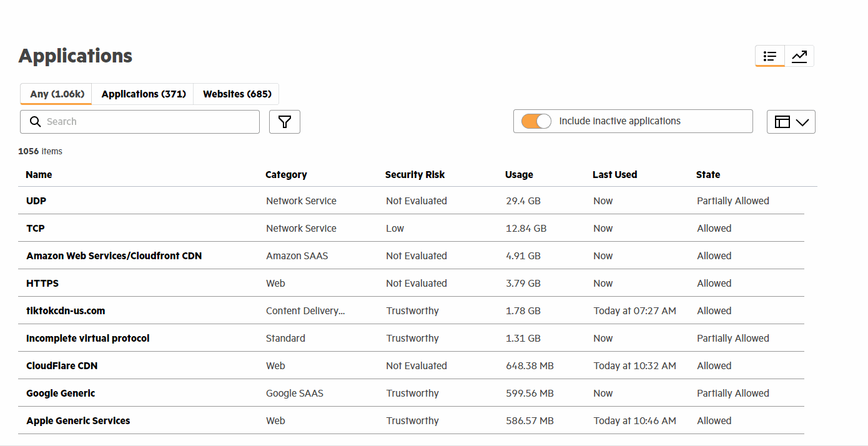Click into the Search field
Image resolution: width=868 pixels, height=446 pixels.
click(x=150, y=122)
